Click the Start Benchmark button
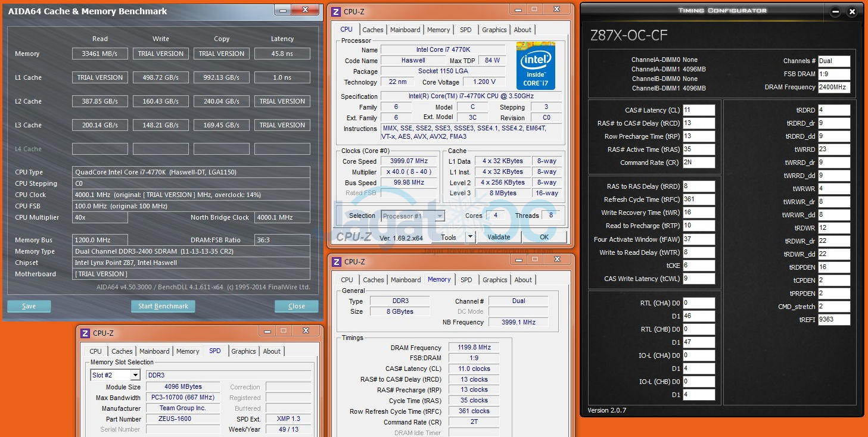This screenshot has width=868, height=437. click(x=163, y=306)
